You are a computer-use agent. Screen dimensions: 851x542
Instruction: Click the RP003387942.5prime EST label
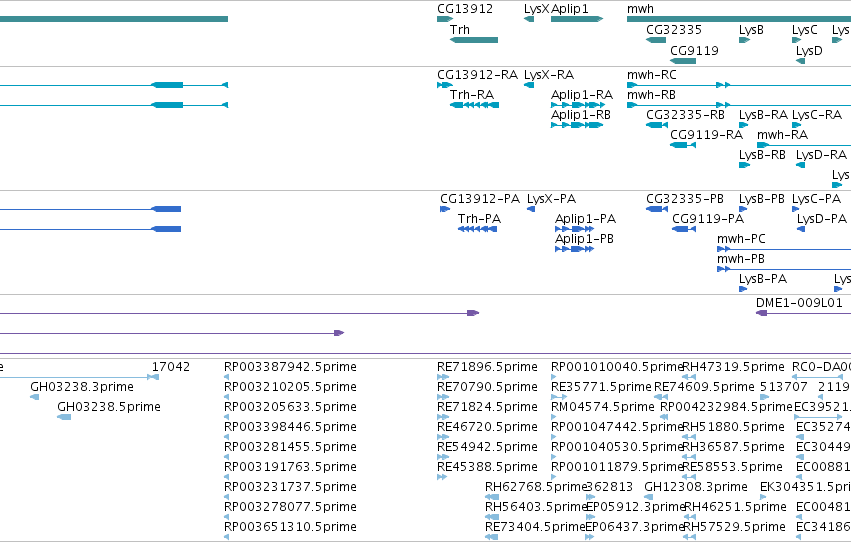290,367
